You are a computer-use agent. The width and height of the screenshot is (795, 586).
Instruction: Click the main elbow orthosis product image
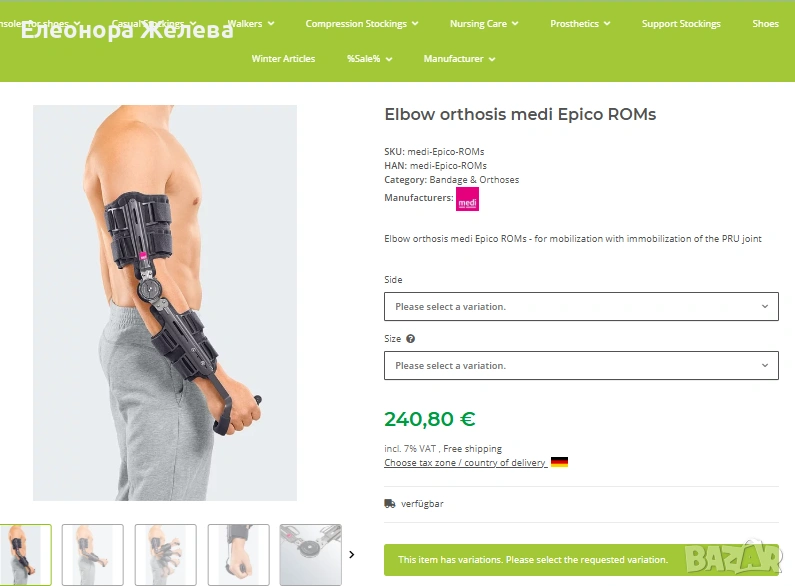click(x=165, y=303)
